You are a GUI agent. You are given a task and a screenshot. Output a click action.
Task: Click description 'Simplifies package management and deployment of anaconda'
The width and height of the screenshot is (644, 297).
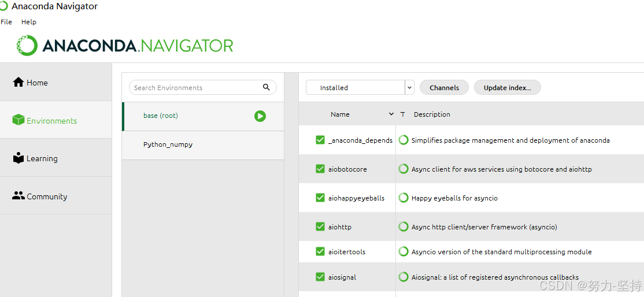point(510,140)
